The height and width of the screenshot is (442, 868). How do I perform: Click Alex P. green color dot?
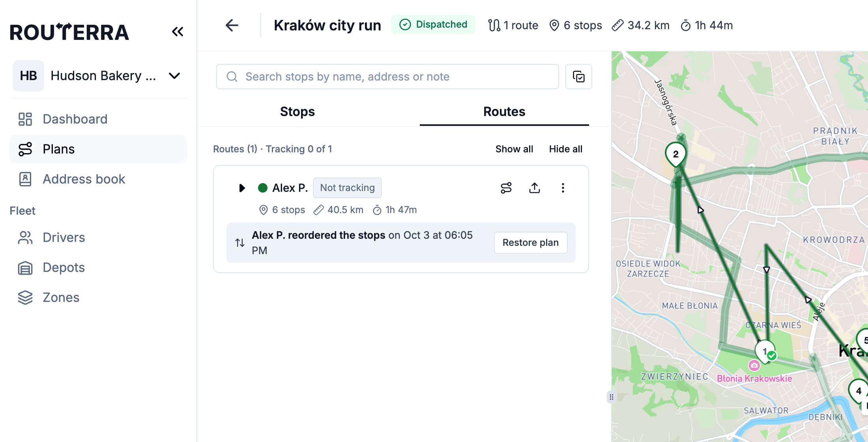263,188
